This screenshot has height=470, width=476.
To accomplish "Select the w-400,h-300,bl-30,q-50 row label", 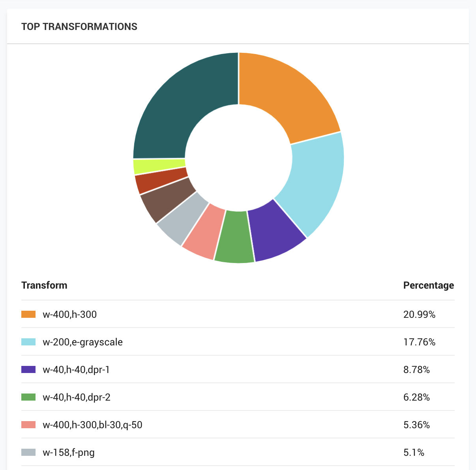I will (92, 425).
